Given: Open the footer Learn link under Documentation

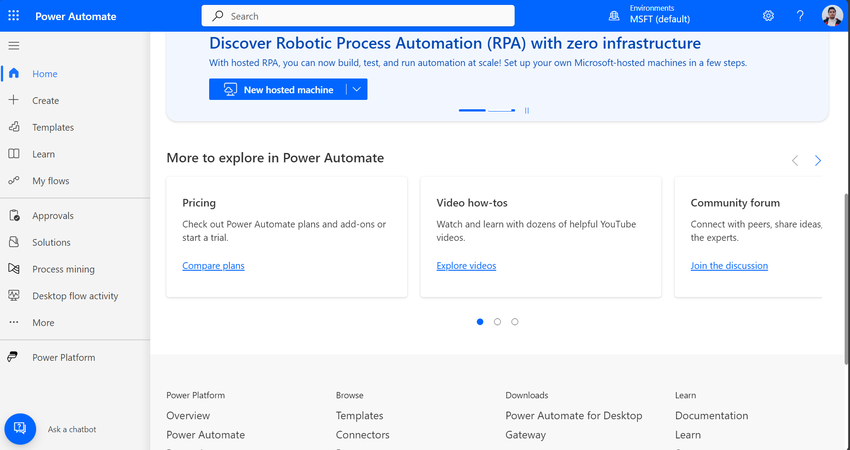Looking at the screenshot, I should click(688, 435).
